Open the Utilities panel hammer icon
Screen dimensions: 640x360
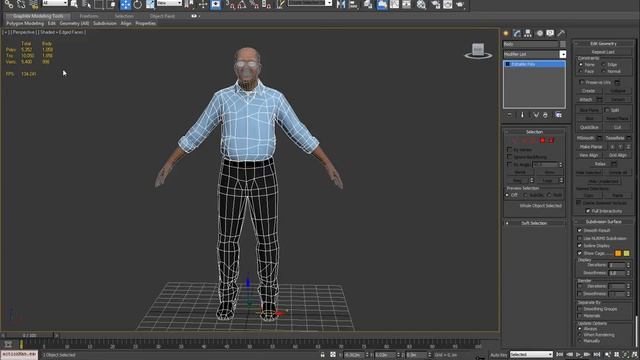tap(561, 33)
